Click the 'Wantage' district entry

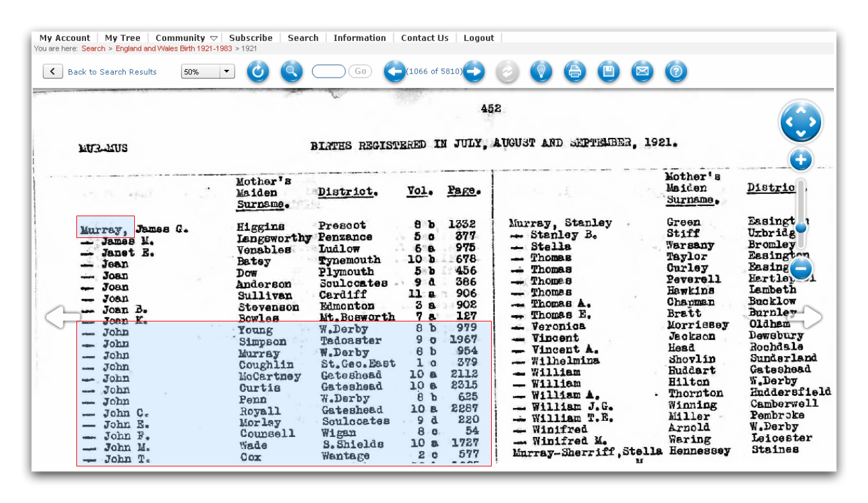point(346,456)
